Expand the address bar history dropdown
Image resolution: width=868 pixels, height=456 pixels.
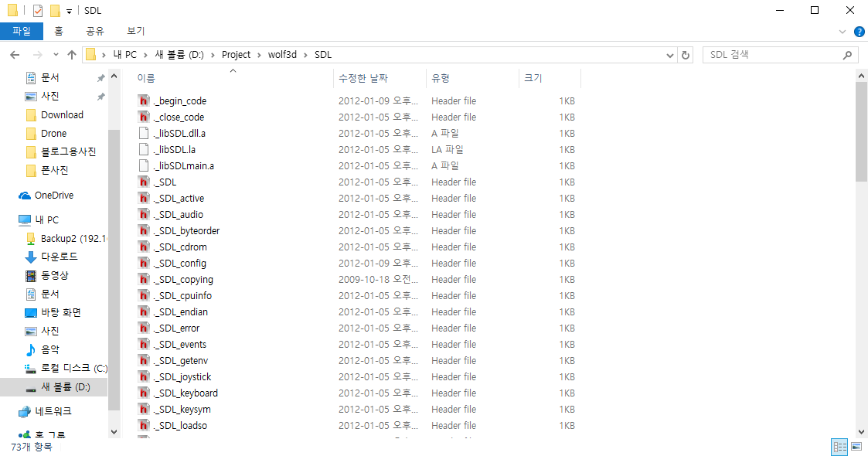click(x=670, y=55)
